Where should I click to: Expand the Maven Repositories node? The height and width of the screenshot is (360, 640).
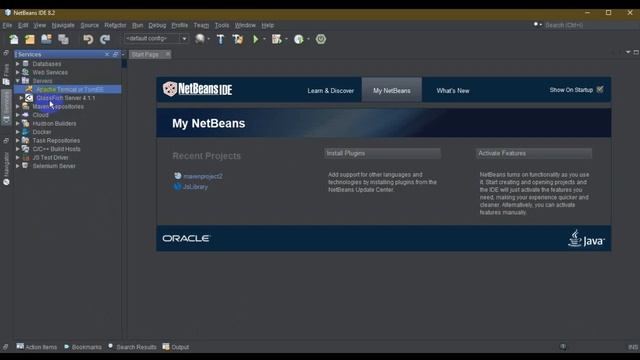tap(18, 107)
